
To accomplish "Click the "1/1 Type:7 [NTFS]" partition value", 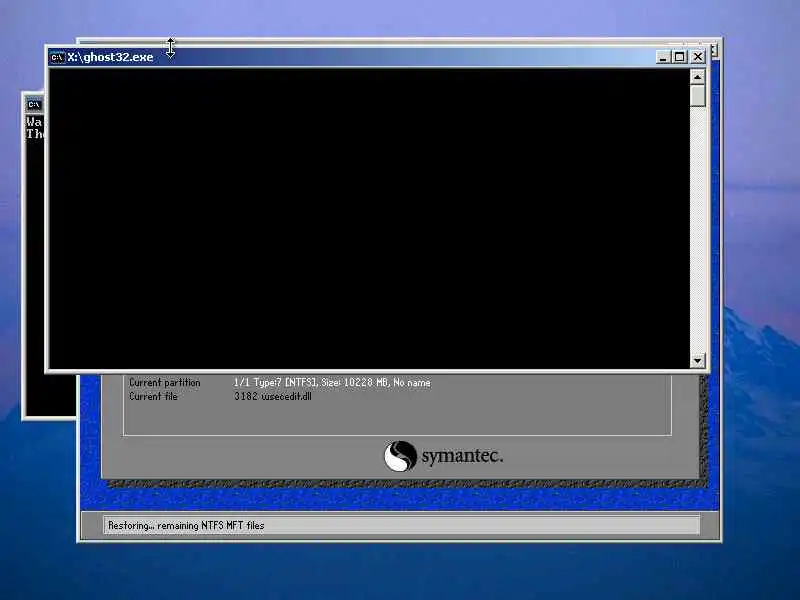I will (x=332, y=383).
